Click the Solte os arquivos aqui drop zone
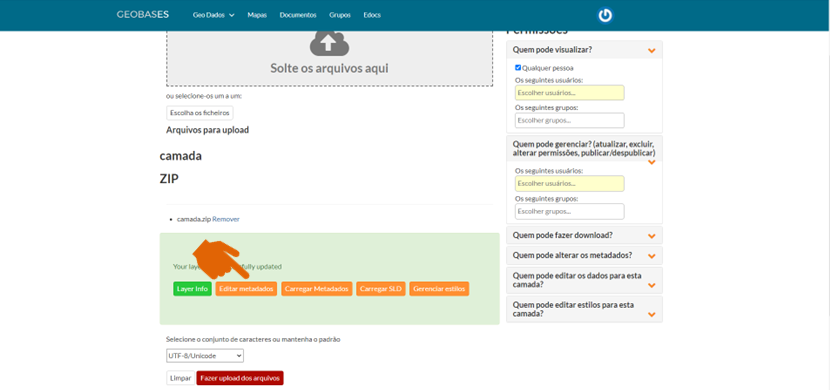 (329, 58)
